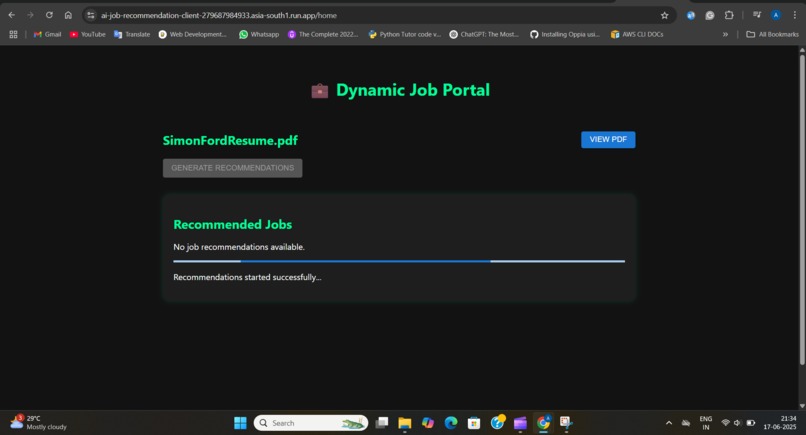The height and width of the screenshot is (435, 806).
Task: Bookmark this page with the star icon
Action: pyautogui.click(x=665, y=15)
